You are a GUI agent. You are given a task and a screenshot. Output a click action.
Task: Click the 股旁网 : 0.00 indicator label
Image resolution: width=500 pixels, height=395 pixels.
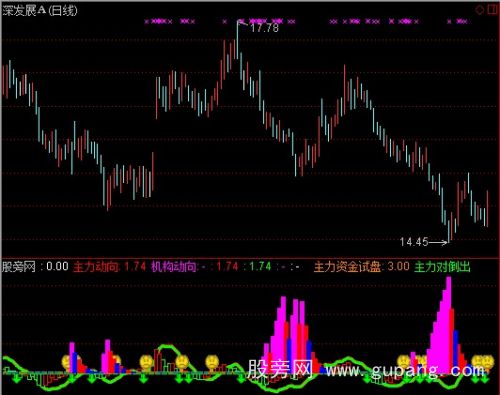(x=35, y=267)
